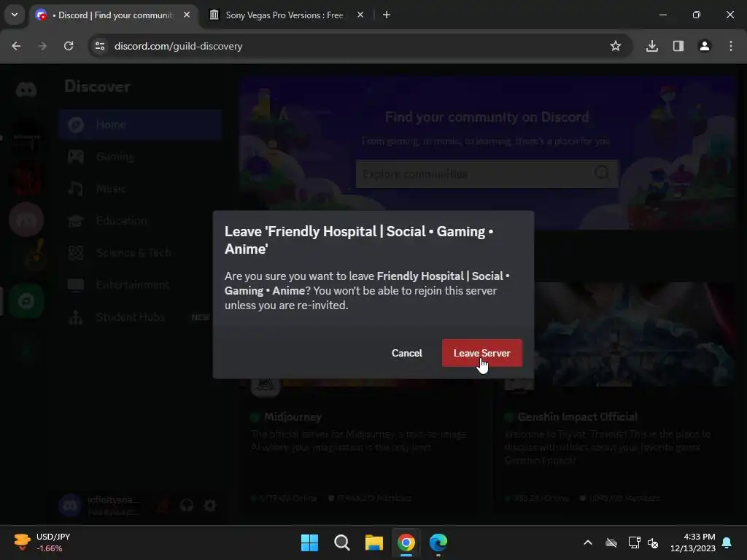Open Windows taskbar search
Screen dimensions: 747x560
tap(342, 542)
